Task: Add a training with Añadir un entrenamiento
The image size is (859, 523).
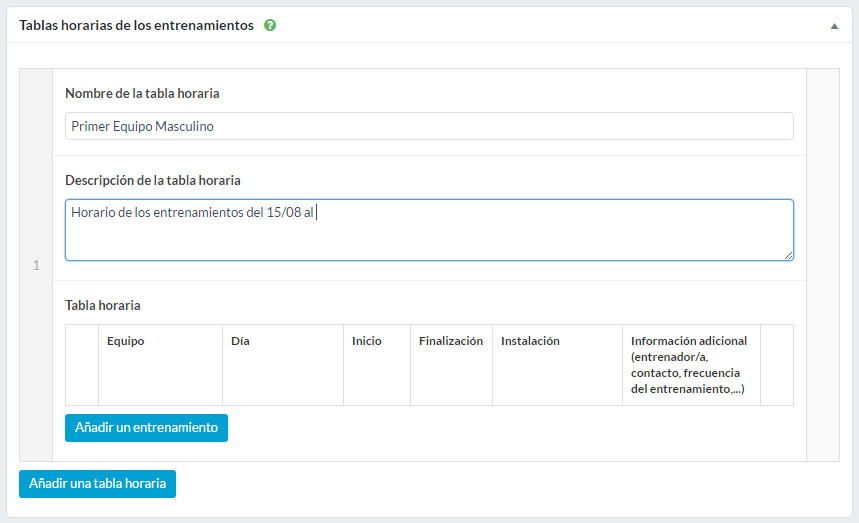Action: [x=146, y=428]
